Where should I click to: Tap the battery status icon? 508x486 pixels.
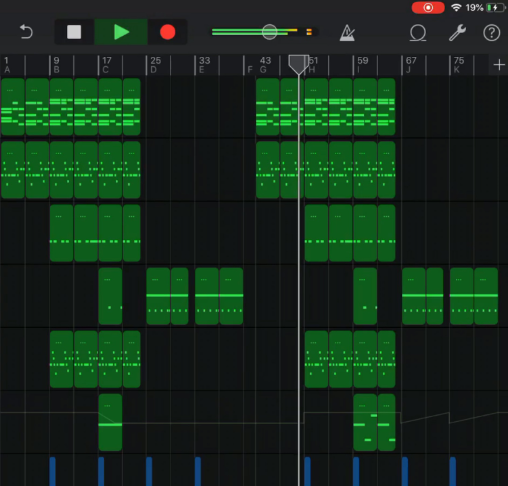click(x=496, y=8)
